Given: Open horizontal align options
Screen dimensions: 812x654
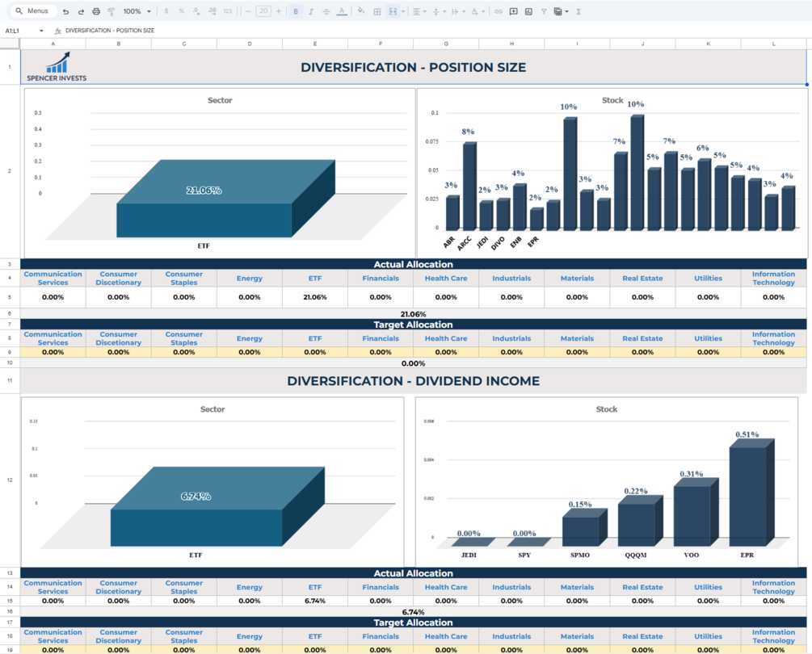Looking at the screenshot, I should [419, 11].
